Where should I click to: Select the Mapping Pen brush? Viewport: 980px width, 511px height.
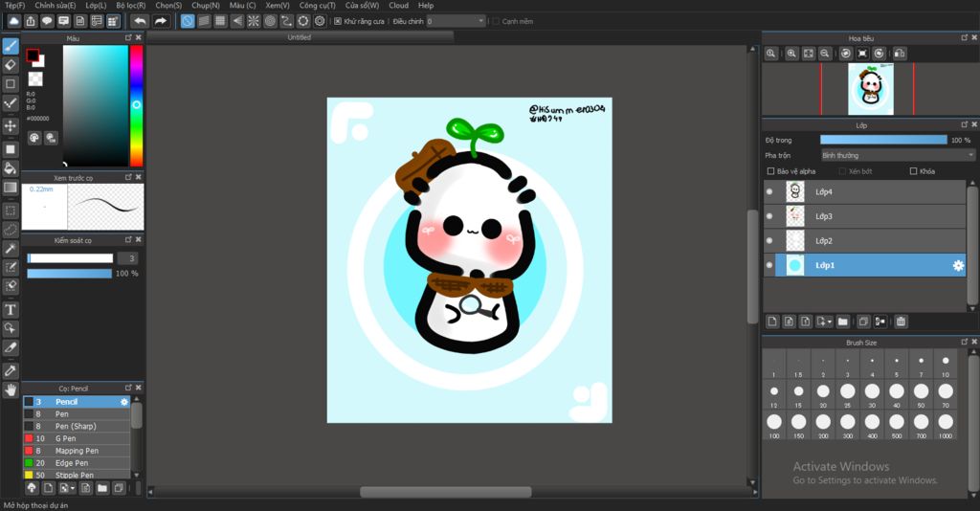click(77, 451)
